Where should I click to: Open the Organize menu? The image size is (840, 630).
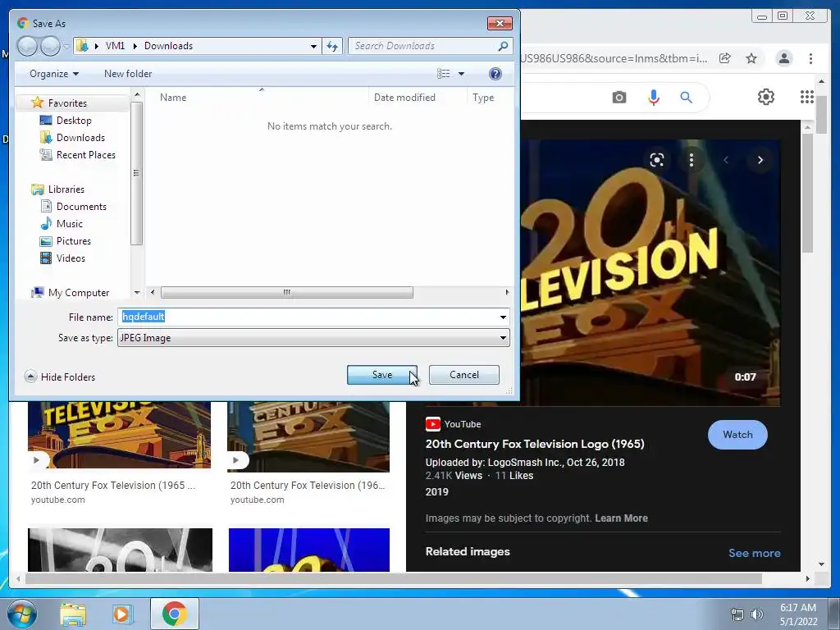[54, 74]
